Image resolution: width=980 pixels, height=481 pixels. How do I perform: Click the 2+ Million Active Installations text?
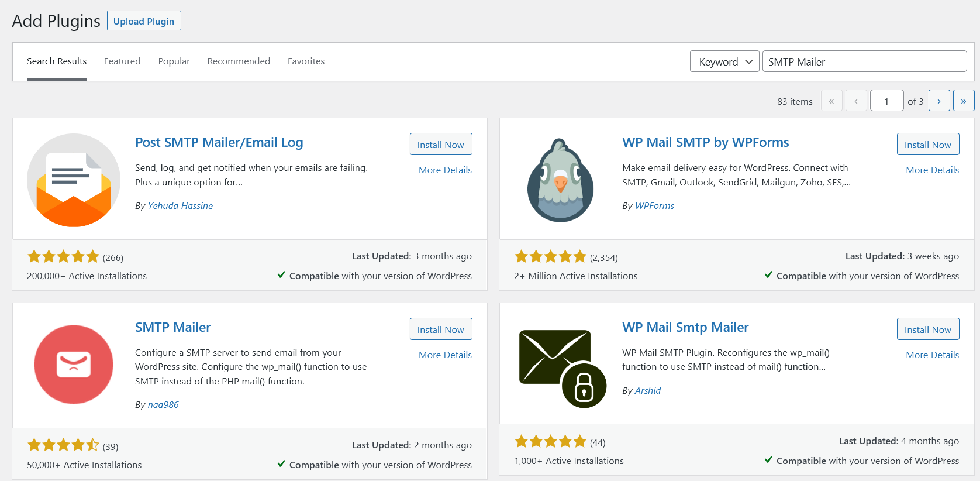coord(576,276)
